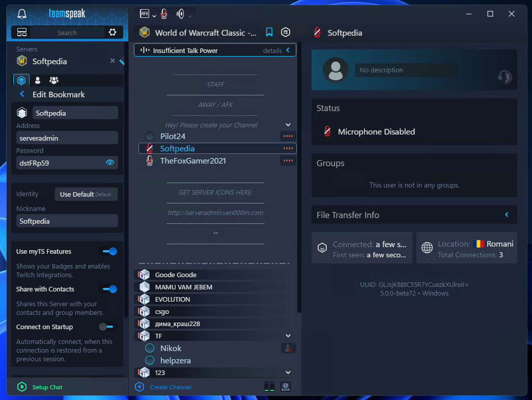
Task: Toggle speaker output mute icon
Action: tap(180, 14)
